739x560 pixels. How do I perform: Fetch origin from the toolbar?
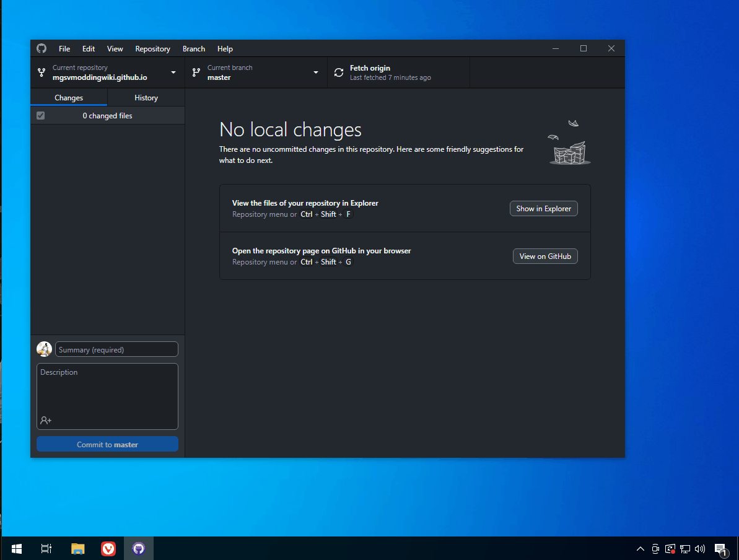(x=398, y=72)
